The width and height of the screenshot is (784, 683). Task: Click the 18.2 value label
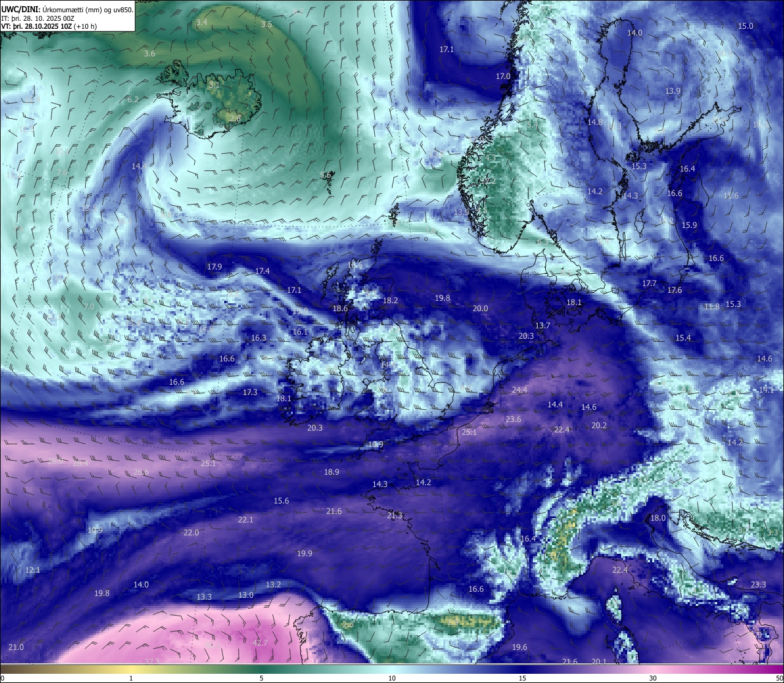click(x=390, y=301)
